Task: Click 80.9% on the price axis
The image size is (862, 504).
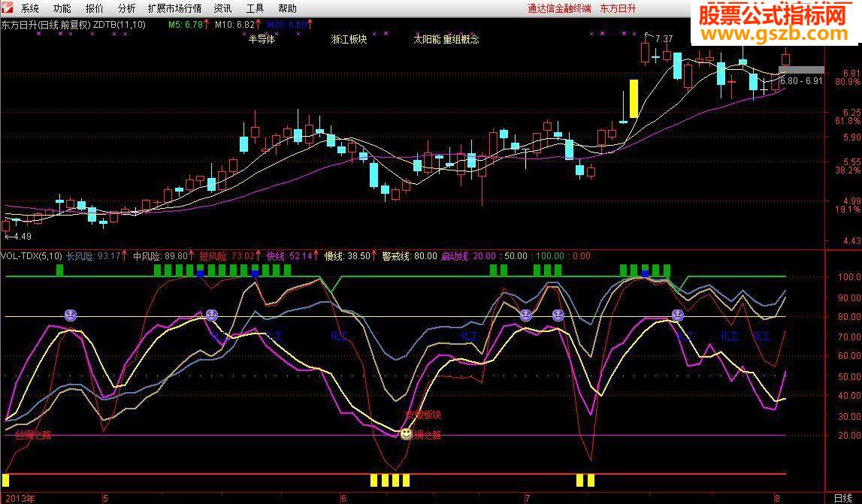Action: point(848,82)
